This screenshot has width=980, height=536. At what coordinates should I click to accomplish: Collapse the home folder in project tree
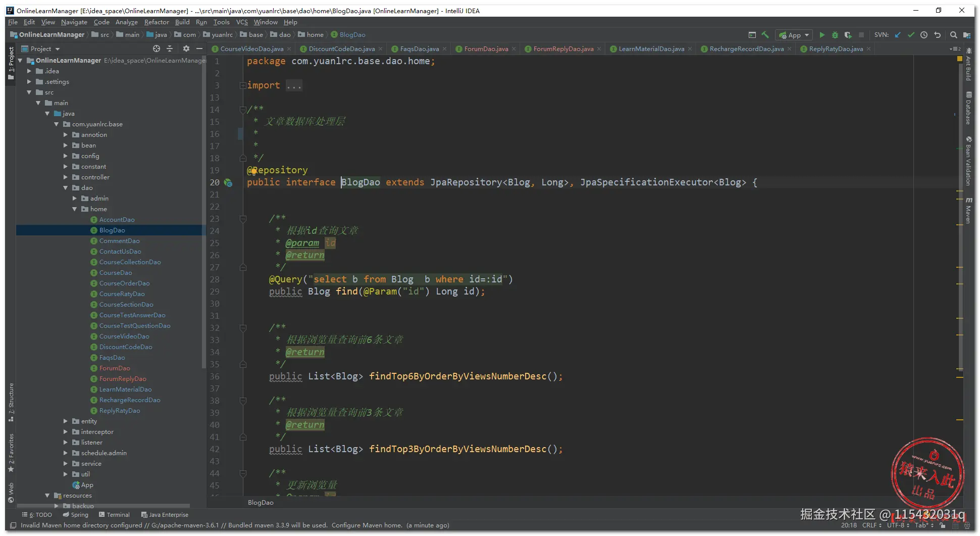75,209
